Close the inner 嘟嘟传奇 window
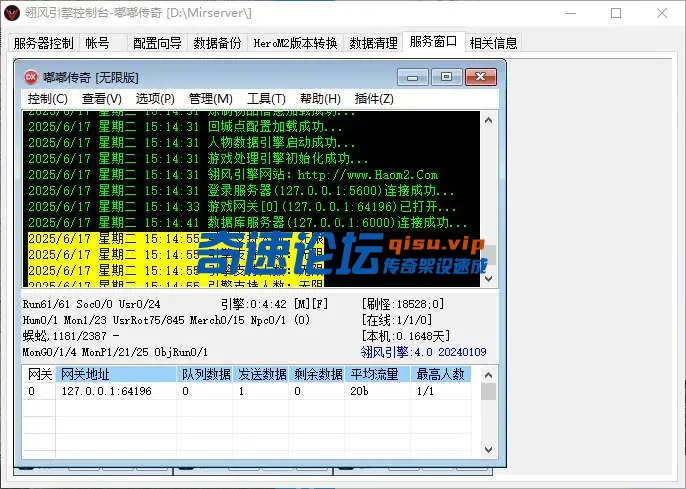The width and height of the screenshot is (686, 489). point(480,77)
